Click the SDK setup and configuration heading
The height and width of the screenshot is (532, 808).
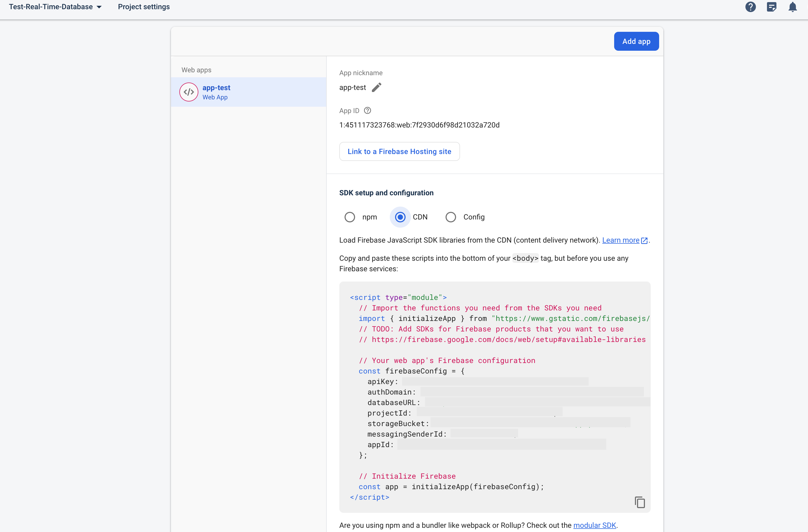pyautogui.click(x=386, y=193)
